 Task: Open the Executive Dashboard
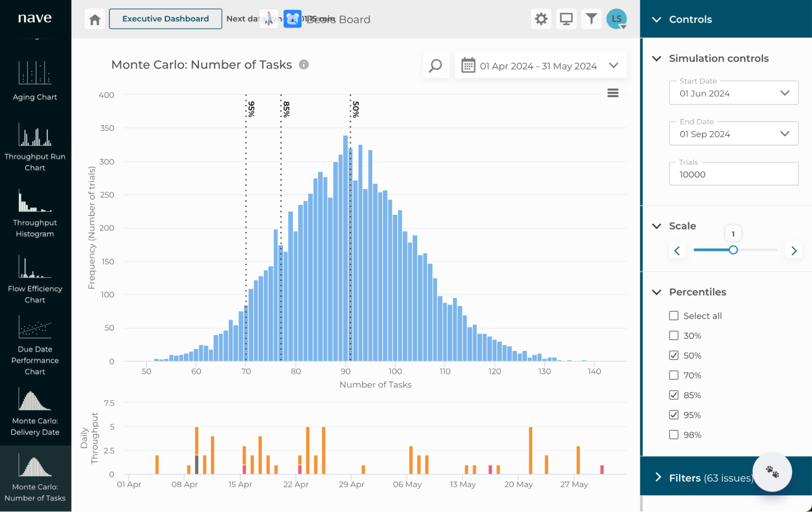tap(165, 19)
